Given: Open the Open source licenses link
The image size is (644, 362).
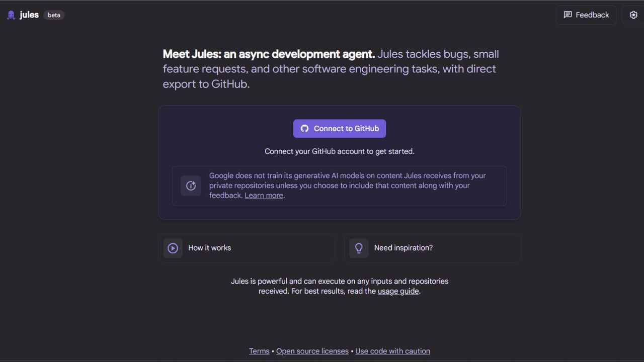Looking at the screenshot, I should coord(312,351).
